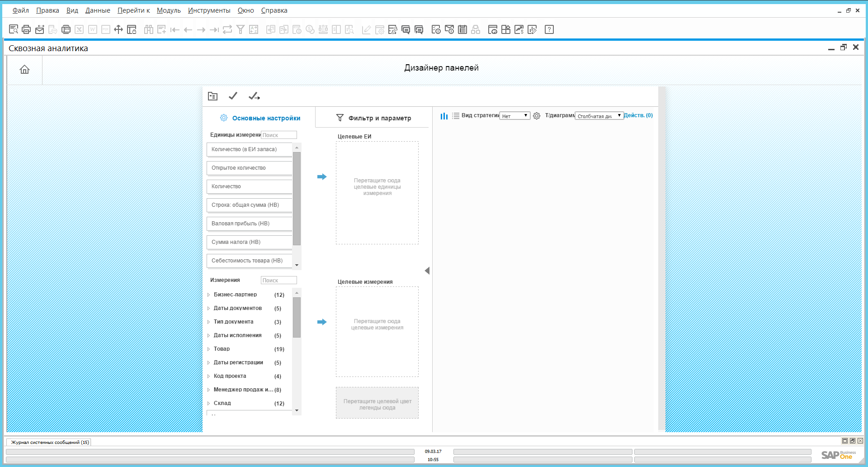Click the Add record icon
Image resolution: width=868 pixels, height=467 pixels.
point(161,29)
